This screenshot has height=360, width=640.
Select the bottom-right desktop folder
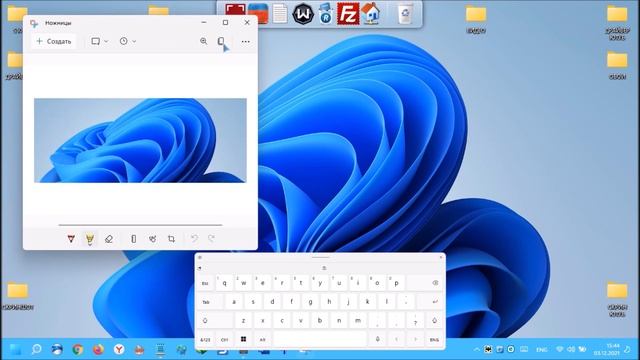pyautogui.click(x=617, y=299)
